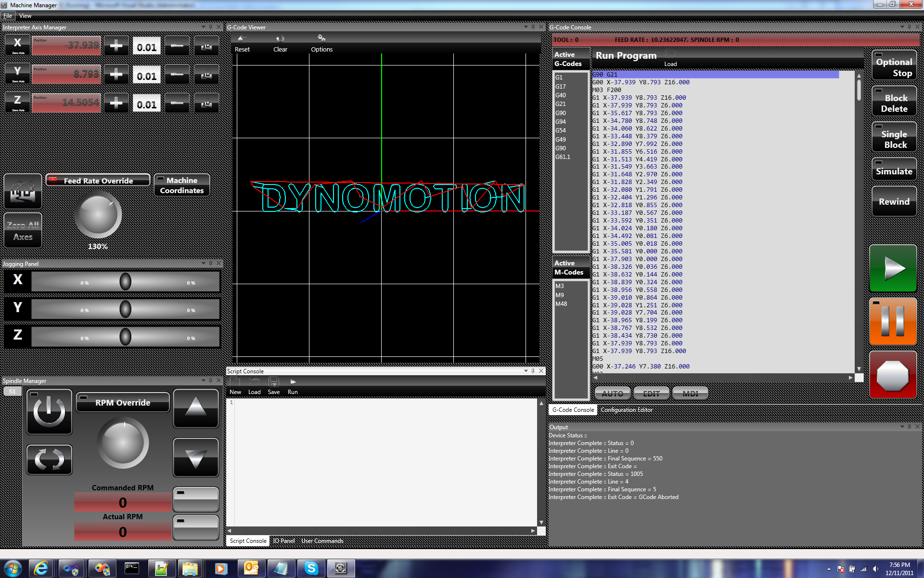Click the orange Feed Hold pause button

[x=893, y=321]
